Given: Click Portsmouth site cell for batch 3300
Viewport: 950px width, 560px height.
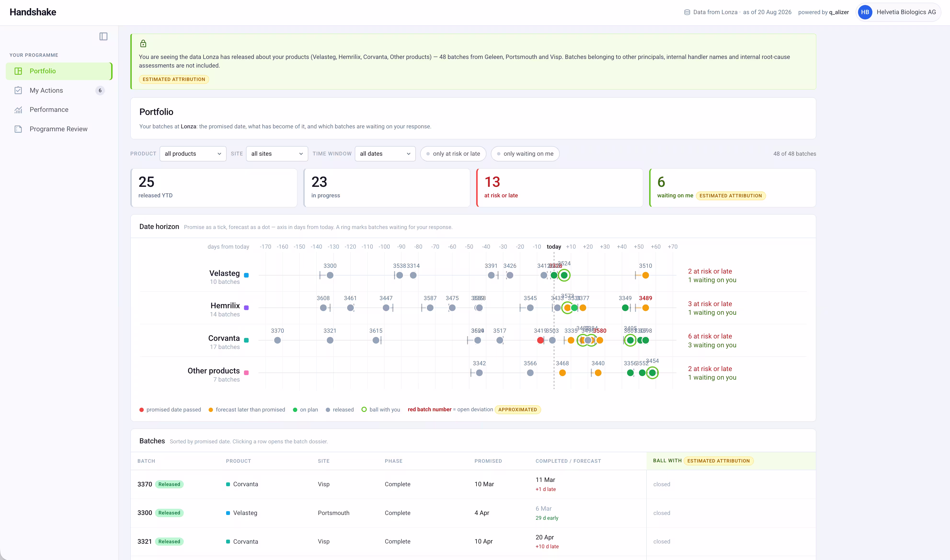Looking at the screenshot, I should (333, 513).
